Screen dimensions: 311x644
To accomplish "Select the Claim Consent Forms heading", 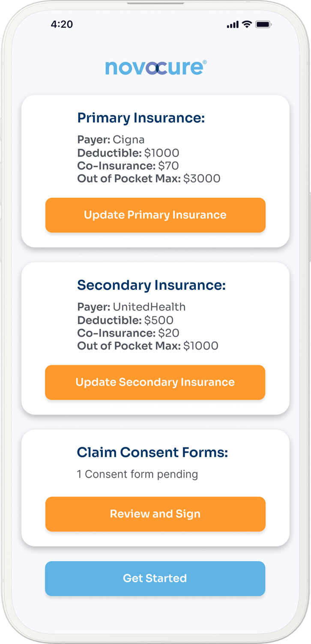I will point(152,452).
